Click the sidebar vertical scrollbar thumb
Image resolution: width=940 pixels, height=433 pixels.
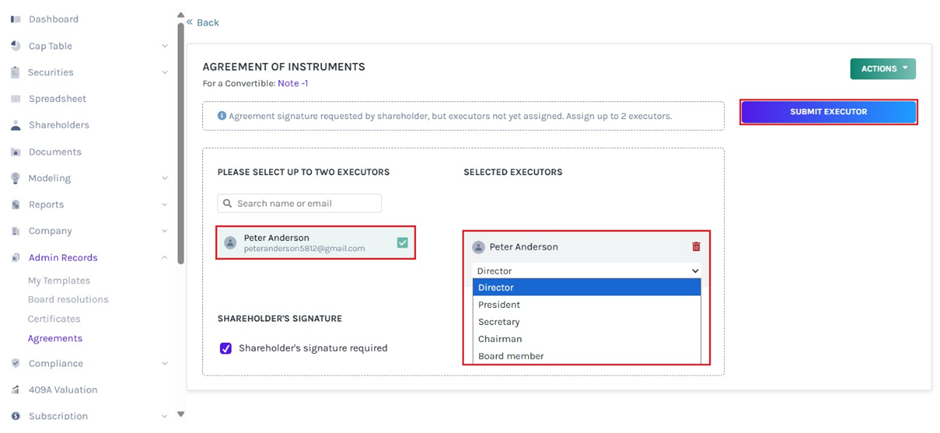coord(180,144)
